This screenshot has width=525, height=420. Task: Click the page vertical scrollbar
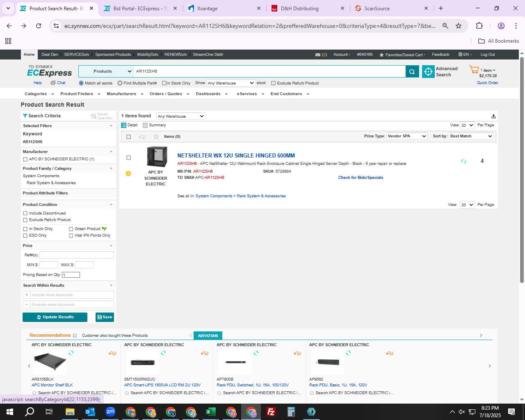522,170
